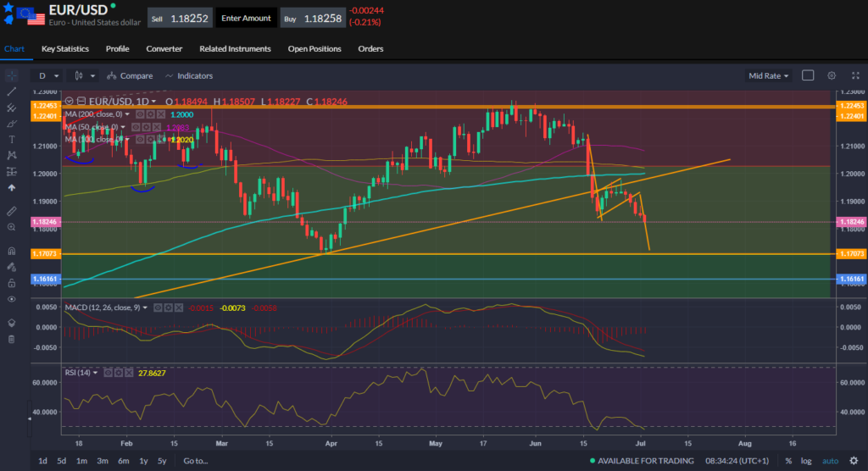The width and height of the screenshot is (868, 471).
Task: Select the chart patterns tool
Action: click(12, 156)
